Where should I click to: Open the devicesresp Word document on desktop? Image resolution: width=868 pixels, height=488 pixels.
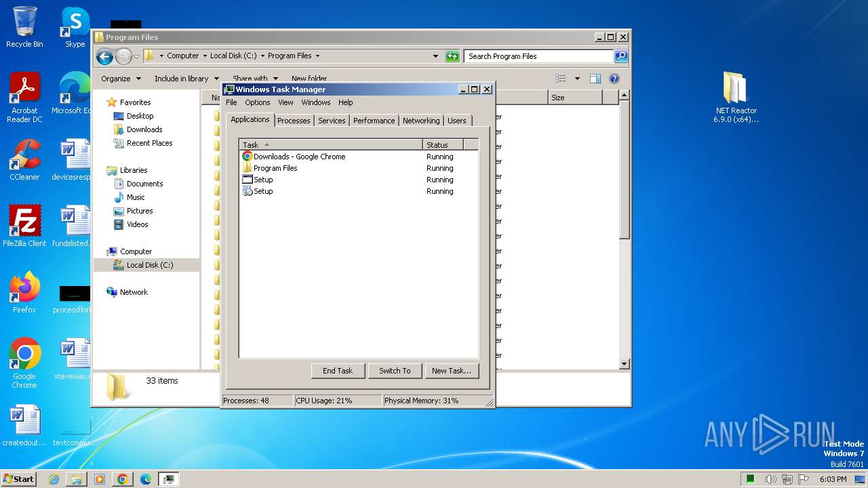tap(73, 160)
